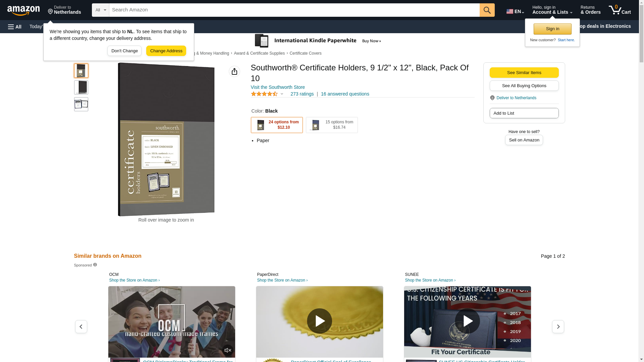This screenshot has height=362, width=644.
Task: Open the EN language dropdown
Action: pyautogui.click(x=515, y=11)
